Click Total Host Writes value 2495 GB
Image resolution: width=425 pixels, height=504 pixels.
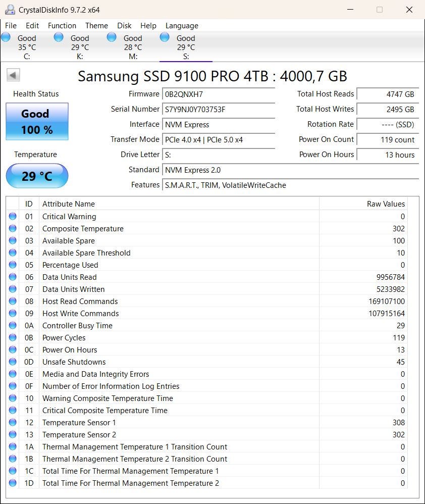pyautogui.click(x=388, y=109)
